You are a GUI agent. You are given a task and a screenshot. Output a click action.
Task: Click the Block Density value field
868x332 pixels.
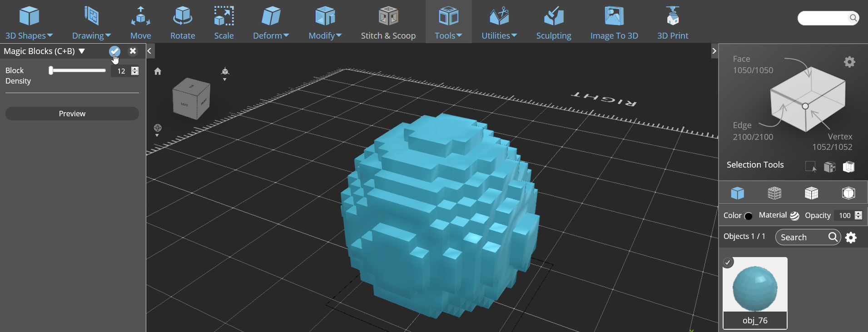point(121,71)
